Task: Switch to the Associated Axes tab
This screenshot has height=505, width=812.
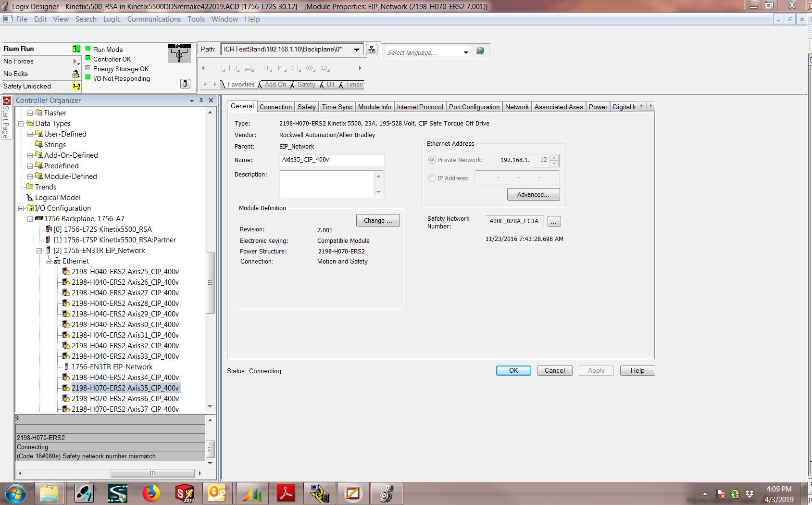Action: 559,107
